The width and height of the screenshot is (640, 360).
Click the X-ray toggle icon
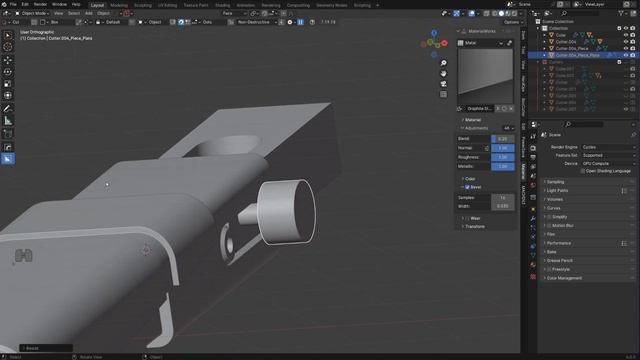click(x=487, y=13)
